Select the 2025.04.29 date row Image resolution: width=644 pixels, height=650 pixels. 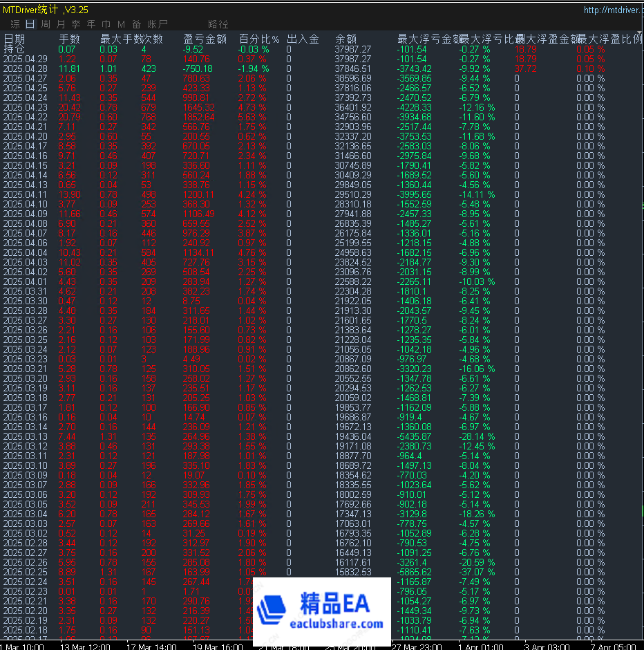tap(25, 59)
